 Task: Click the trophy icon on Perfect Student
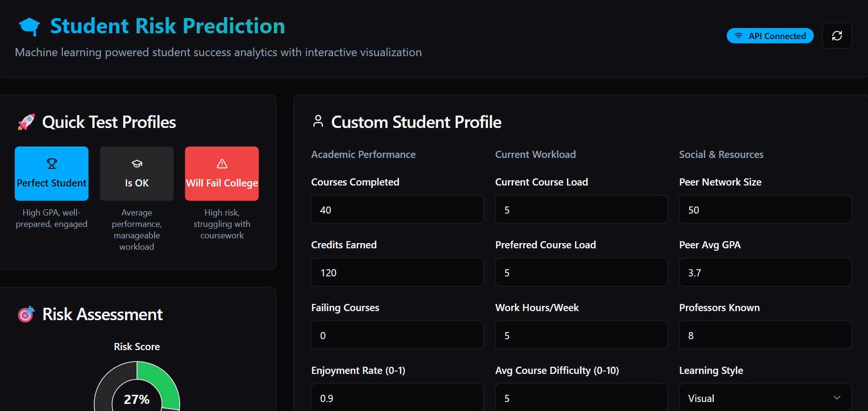coord(51,164)
